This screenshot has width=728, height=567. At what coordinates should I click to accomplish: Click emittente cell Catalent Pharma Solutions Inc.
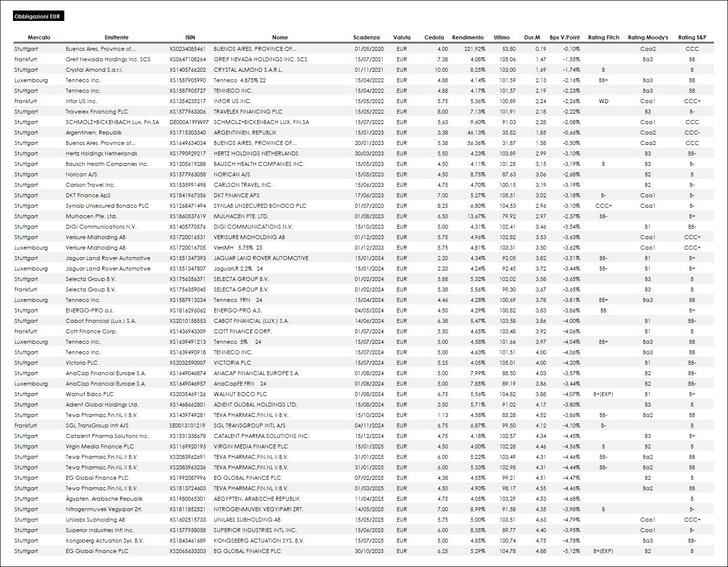[x=107, y=436]
